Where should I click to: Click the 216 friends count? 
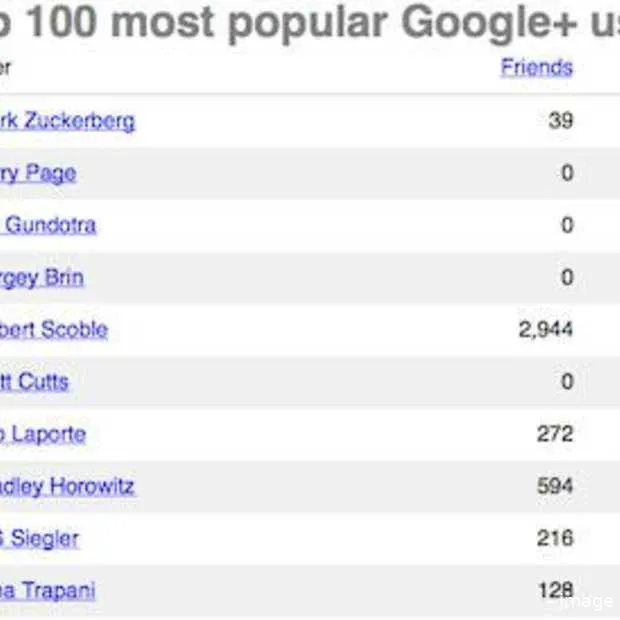[x=555, y=539]
